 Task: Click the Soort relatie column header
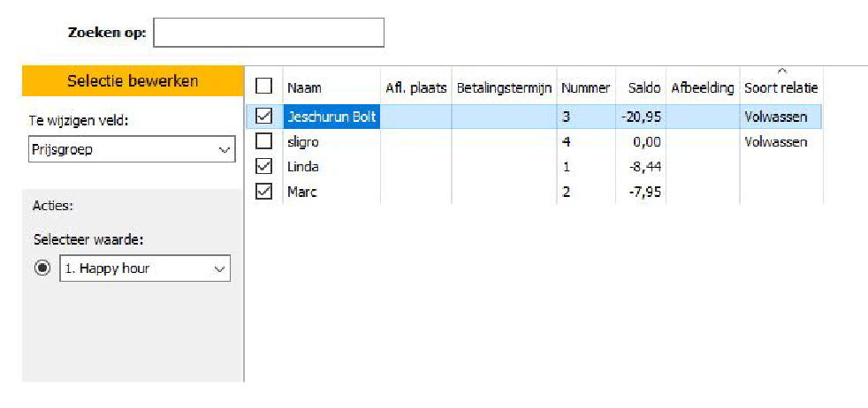pos(781,87)
